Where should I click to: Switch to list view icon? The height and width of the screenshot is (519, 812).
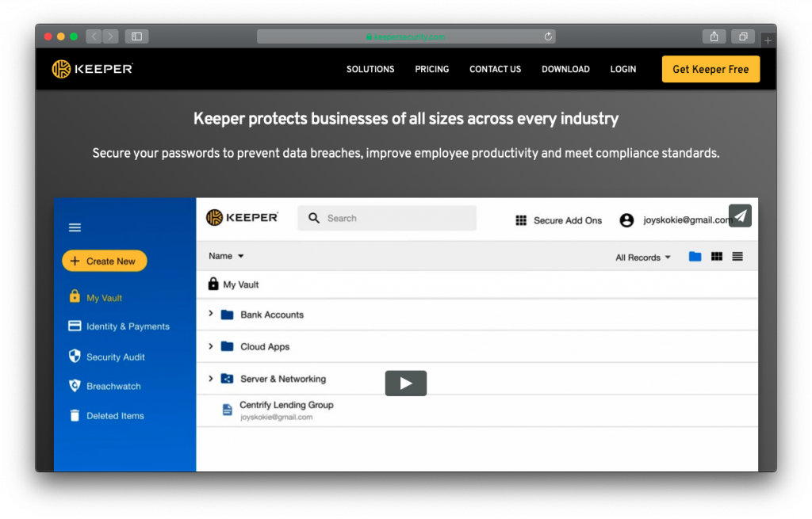[x=737, y=256]
